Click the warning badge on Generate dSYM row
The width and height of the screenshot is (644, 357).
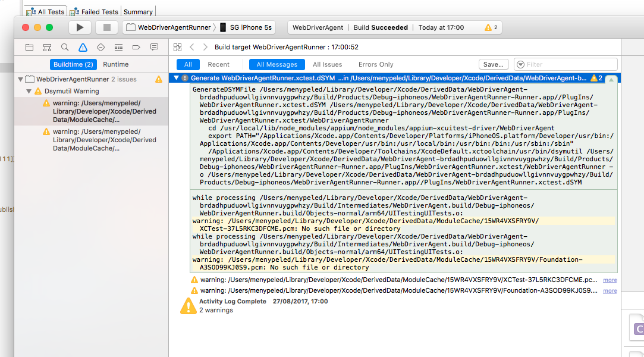596,78
